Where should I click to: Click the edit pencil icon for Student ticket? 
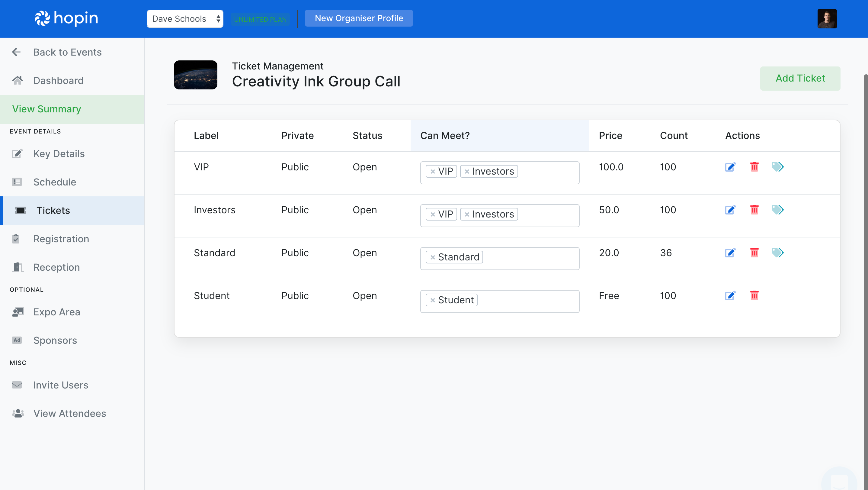point(730,295)
